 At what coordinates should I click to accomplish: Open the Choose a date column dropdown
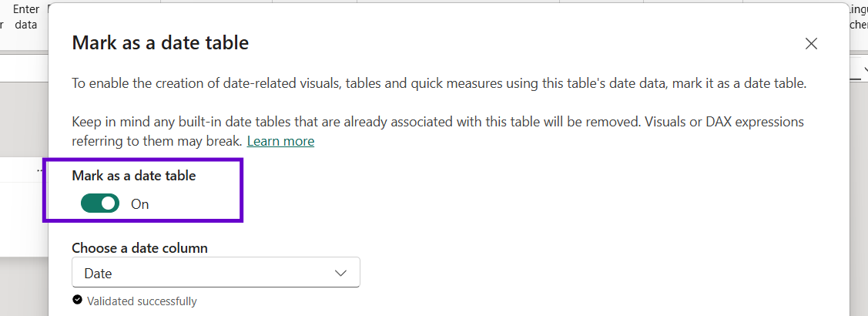point(216,273)
